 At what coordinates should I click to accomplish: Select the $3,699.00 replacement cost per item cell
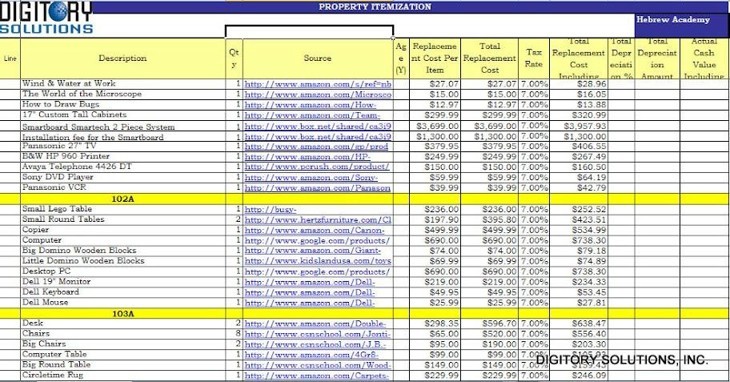click(435, 126)
